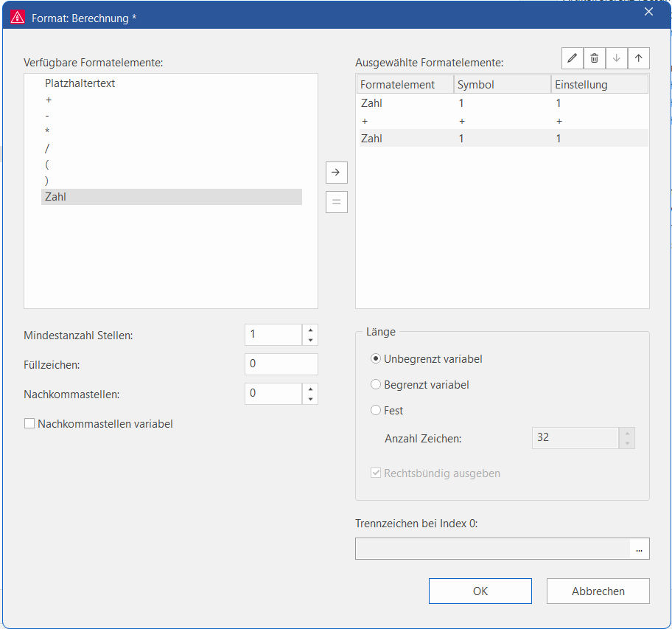Select Unbegrenzt variabel radio option

376,359
